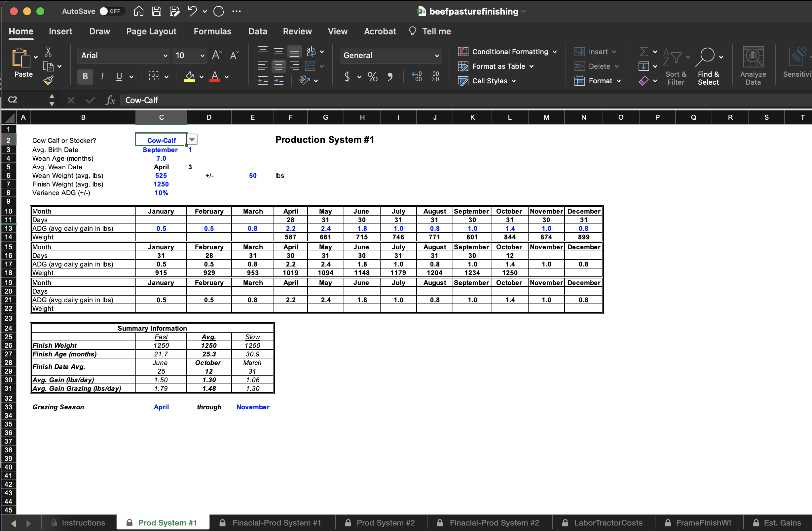The image size is (812, 531).
Task: Click the Insert cells button
Action: pos(595,52)
